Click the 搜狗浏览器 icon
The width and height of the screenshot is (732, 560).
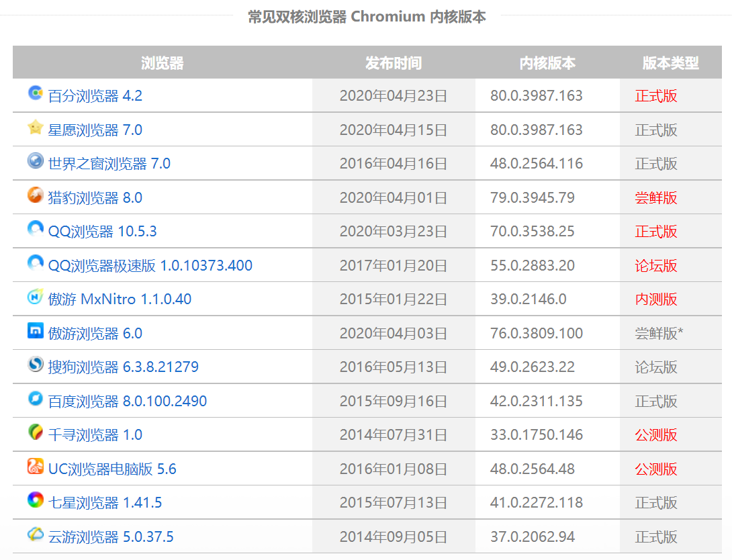[x=36, y=365]
